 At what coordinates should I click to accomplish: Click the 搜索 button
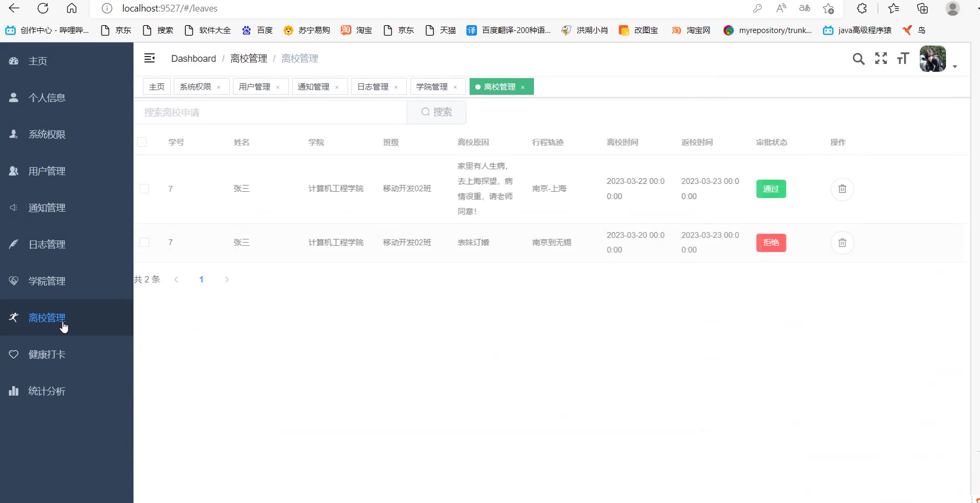point(437,112)
